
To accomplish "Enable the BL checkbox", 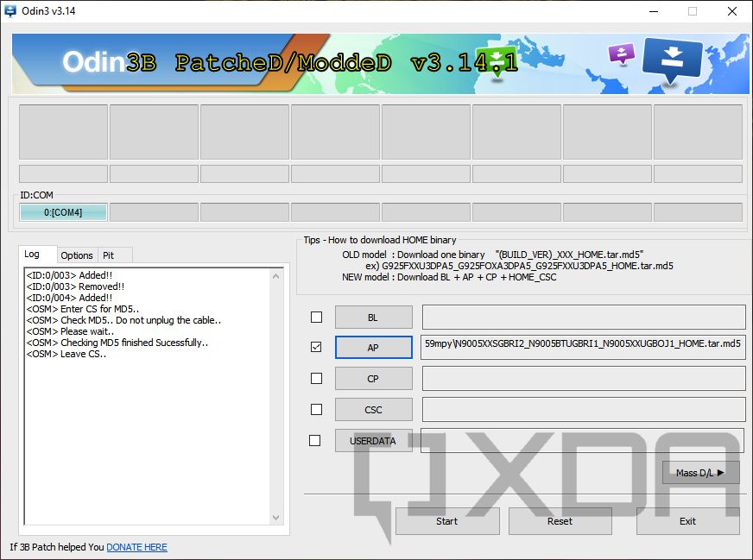I will coord(316,317).
